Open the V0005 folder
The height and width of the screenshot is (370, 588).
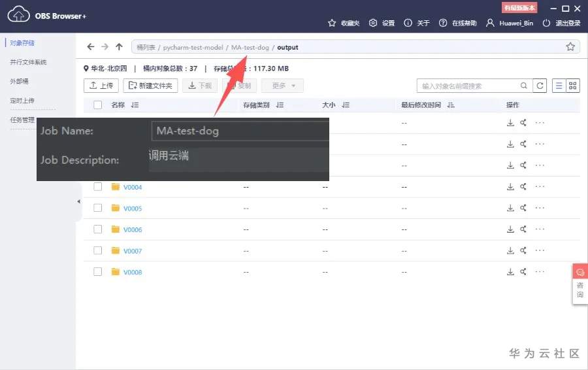[133, 209]
